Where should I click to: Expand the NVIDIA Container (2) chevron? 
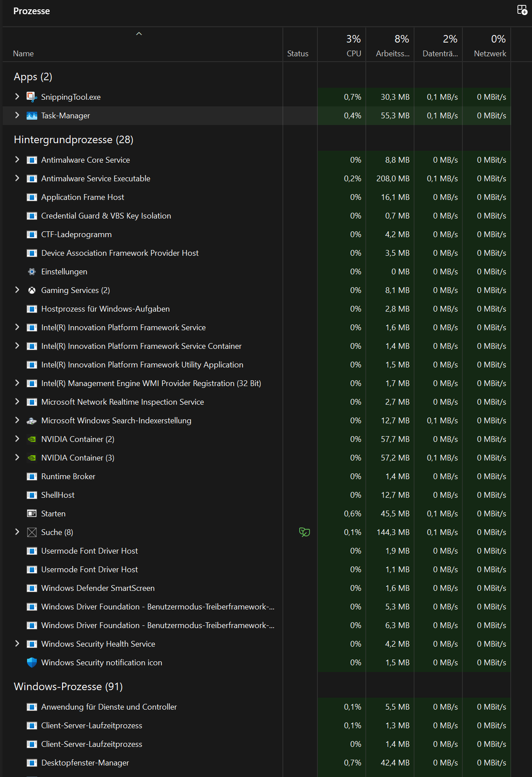pos(17,438)
